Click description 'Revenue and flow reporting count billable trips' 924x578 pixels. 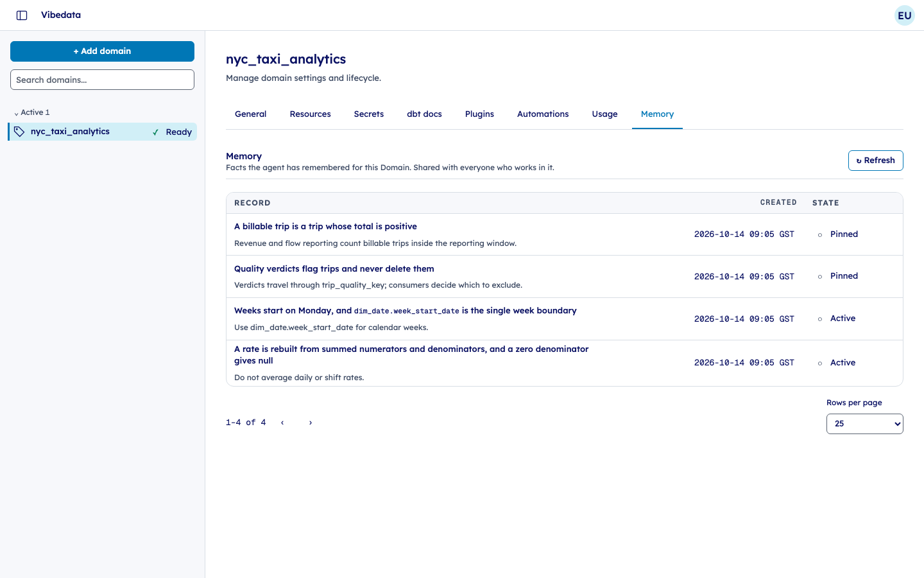tap(375, 243)
